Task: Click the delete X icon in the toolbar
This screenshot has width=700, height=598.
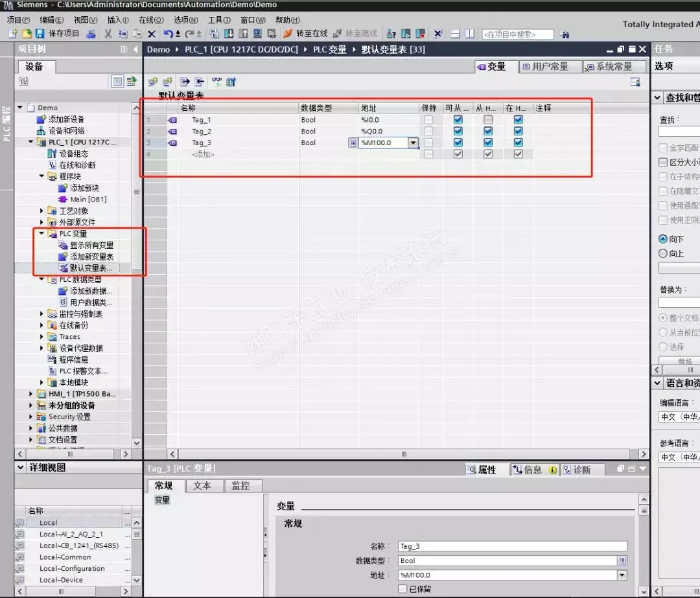Action: click(152, 34)
